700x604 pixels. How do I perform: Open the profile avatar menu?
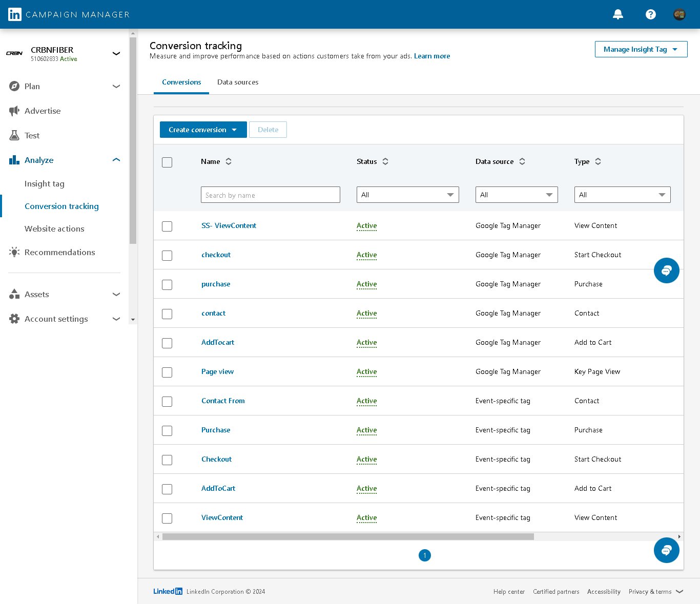[x=680, y=14]
